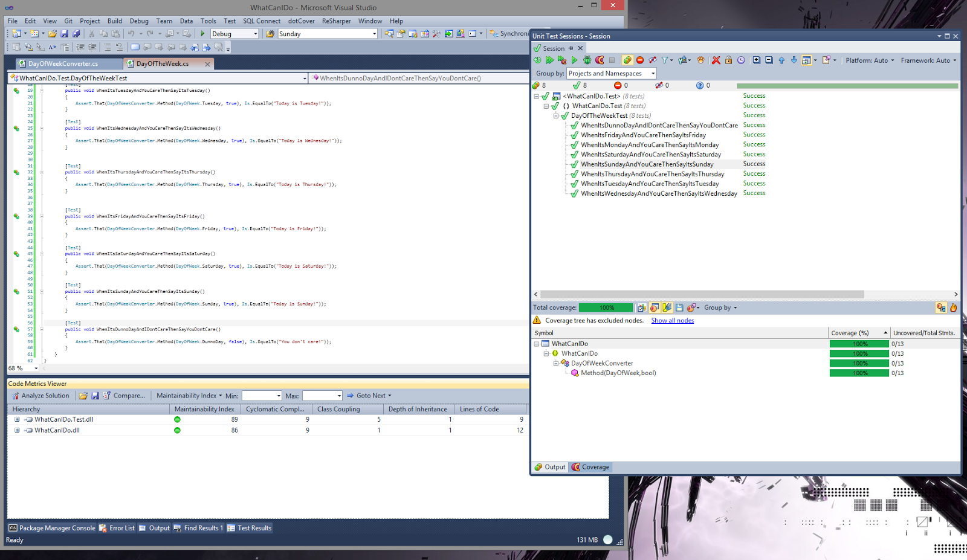Viewport: 967px width, 560px height.
Task: Open file icon in Code Metrics Viewer
Action: tap(83, 396)
